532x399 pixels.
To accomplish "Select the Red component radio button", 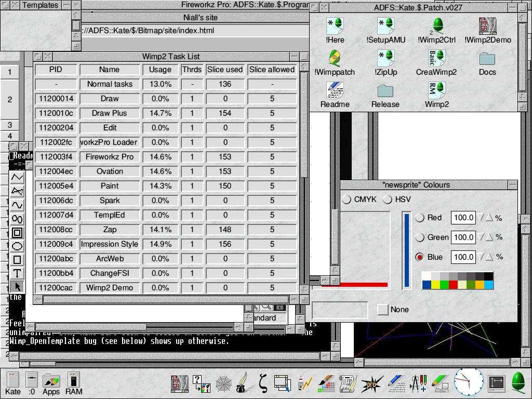I will (x=420, y=218).
